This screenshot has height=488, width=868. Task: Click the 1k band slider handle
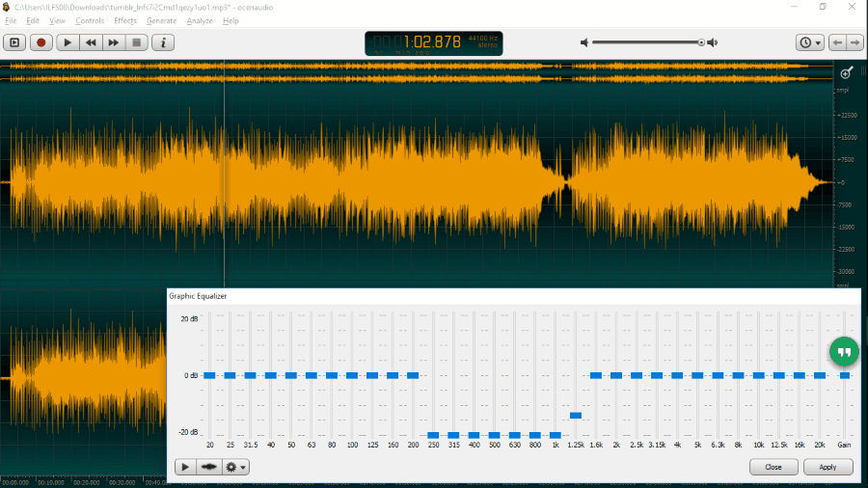(x=556, y=435)
